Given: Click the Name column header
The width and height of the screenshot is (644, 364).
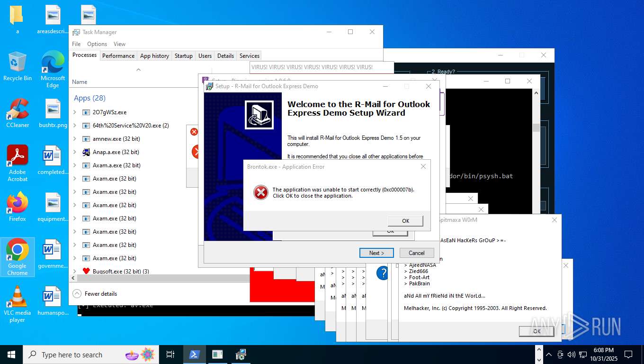Looking at the screenshot, I should pos(80,82).
